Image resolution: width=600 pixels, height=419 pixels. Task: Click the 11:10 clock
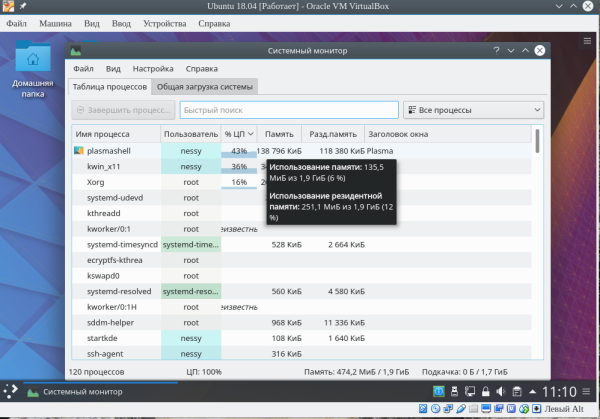pyautogui.click(x=559, y=391)
